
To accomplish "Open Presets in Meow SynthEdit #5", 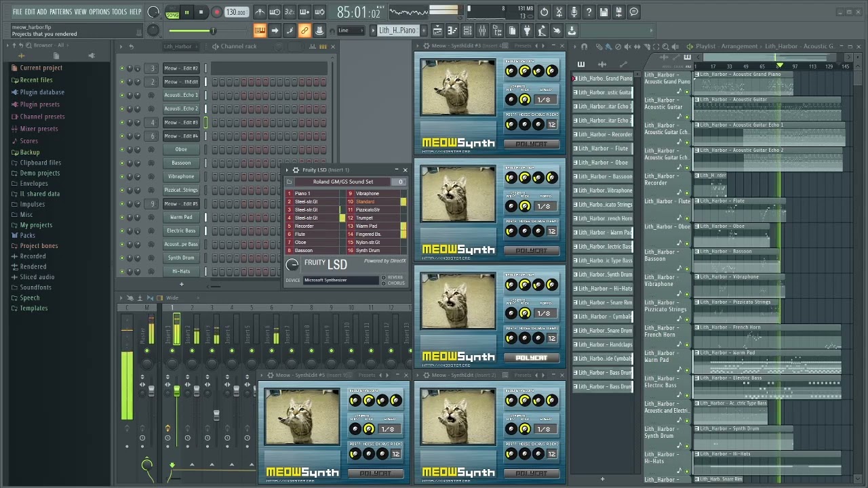I will tap(367, 375).
